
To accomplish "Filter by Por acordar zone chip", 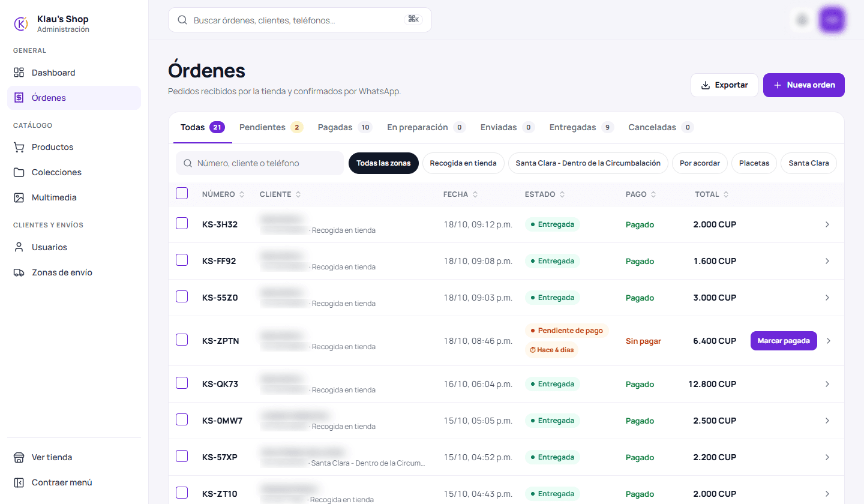I will click(x=700, y=163).
